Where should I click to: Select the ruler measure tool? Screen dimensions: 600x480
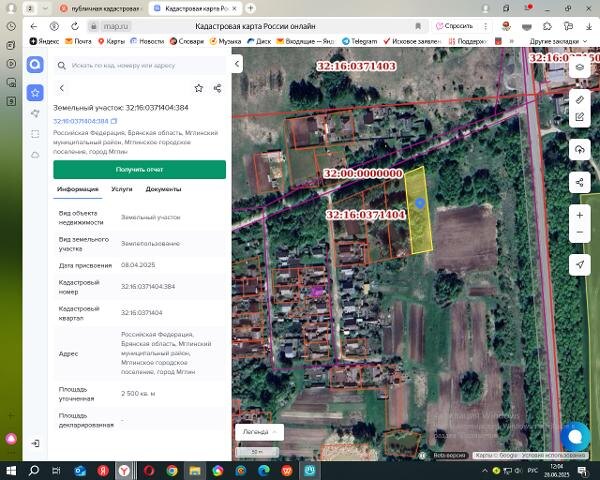[579, 100]
